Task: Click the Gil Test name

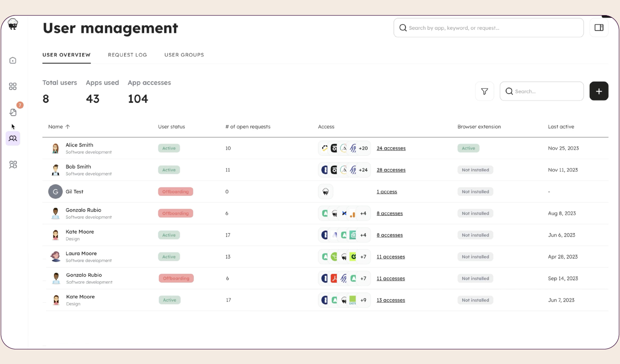Action: point(75,192)
